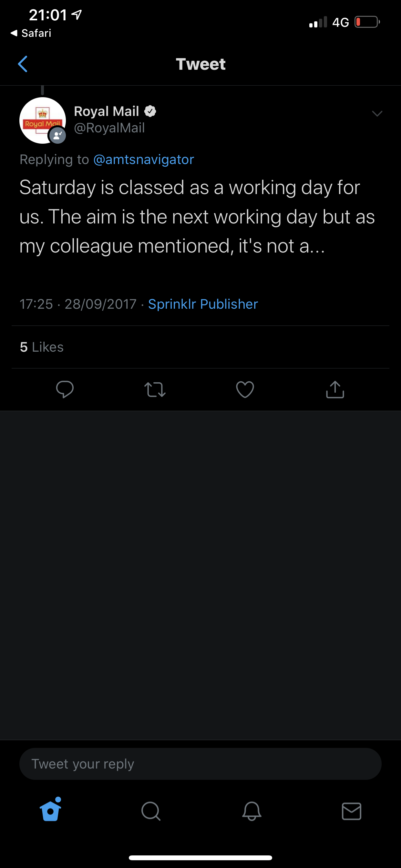Open the share tweet icon
Screen dimensions: 401x868
coord(335,389)
